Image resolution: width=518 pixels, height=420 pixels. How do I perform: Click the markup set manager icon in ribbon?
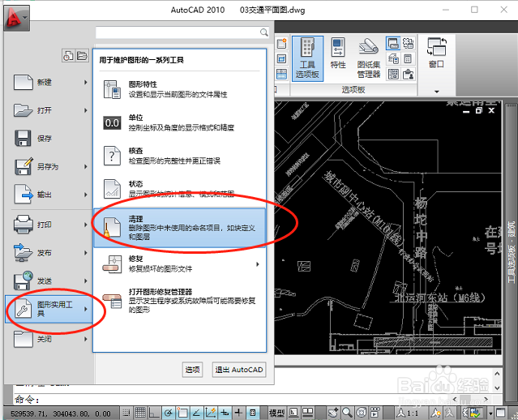click(409, 43)
